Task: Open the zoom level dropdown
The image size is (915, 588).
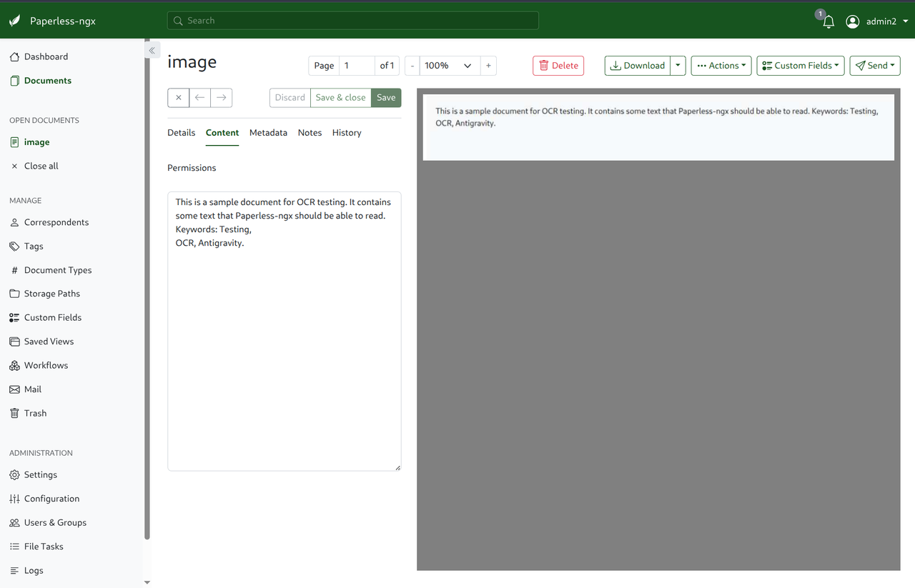Action: [x=449, y=65]
